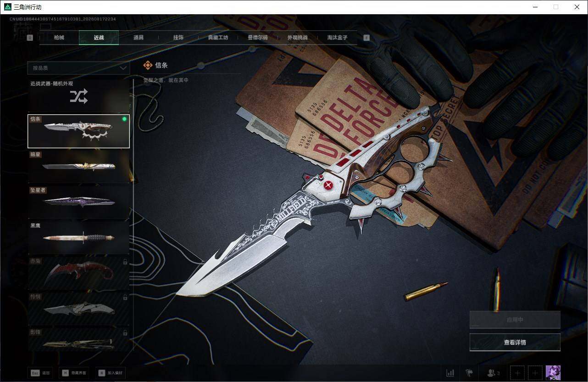Viewport: 588px width, 382px height.
Task: Click the 三角洲行动 app logo icon
Action: (x=7, y=7)
